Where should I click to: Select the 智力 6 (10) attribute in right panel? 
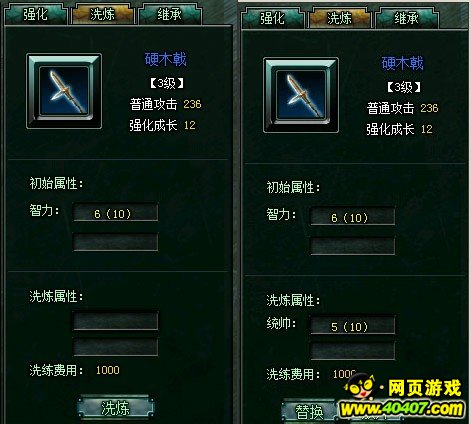pyautogui.click(x=353, y=217)
